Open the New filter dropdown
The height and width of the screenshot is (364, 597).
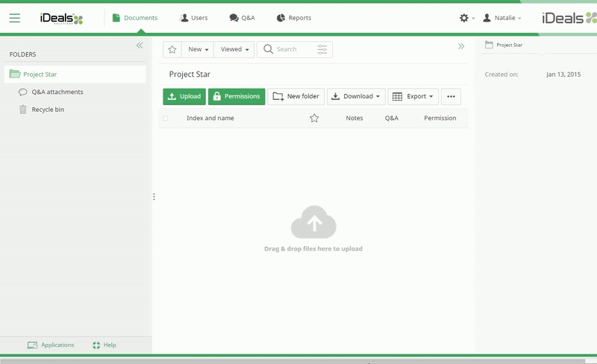(x=198, y=49)
